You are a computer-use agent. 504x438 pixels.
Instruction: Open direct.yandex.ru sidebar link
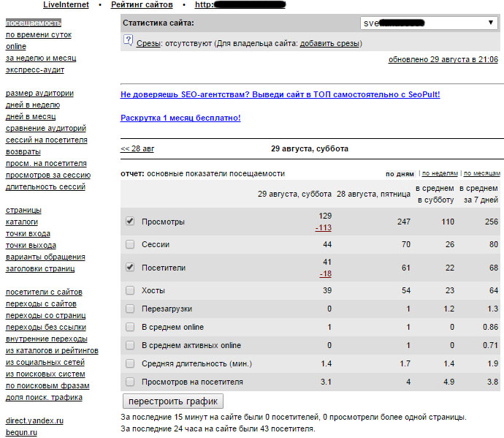point(34,420)
